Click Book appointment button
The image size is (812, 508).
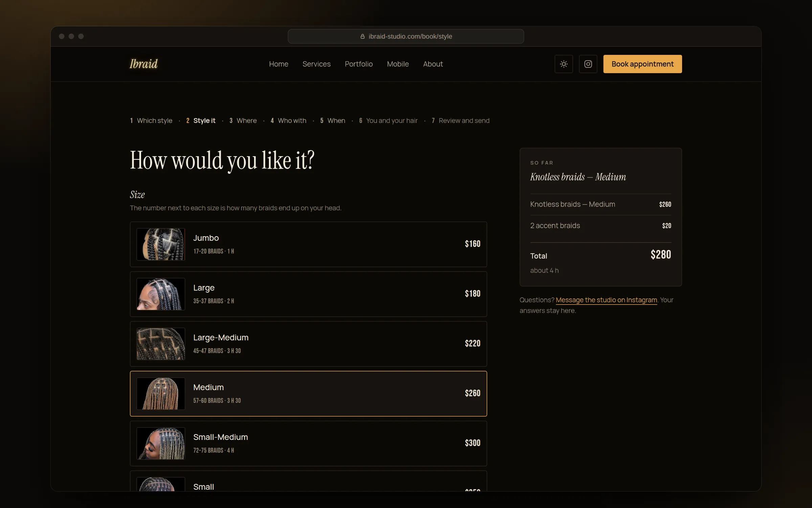[642, 64]
